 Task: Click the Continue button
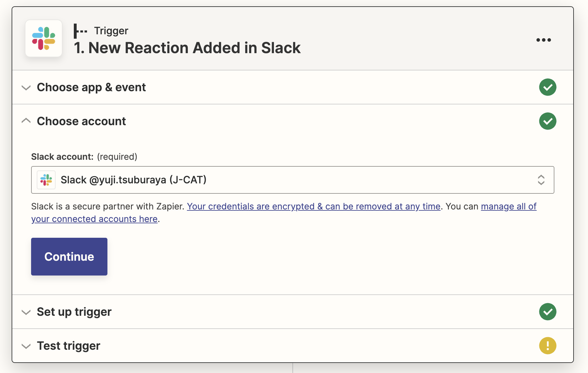point(69,257)
